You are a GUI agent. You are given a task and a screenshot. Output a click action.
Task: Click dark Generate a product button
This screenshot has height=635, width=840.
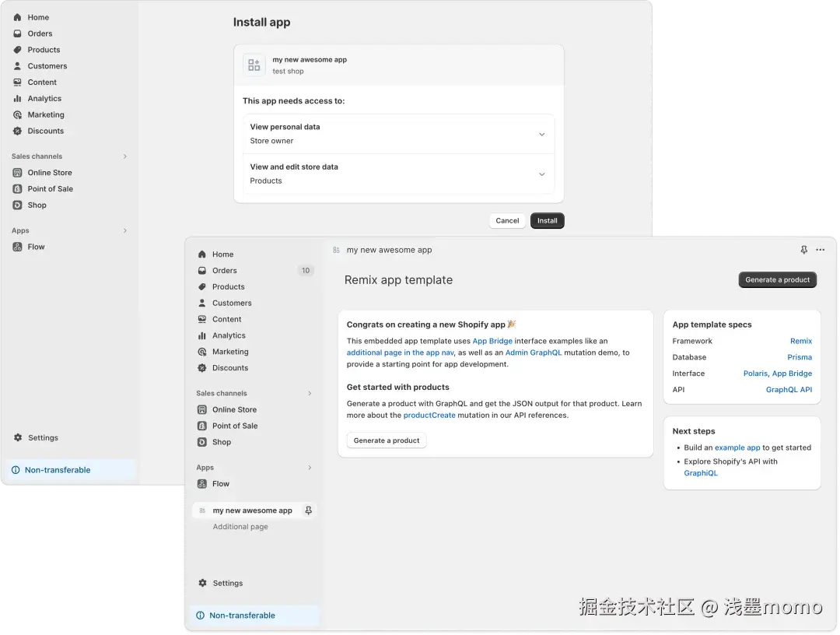pyautogui.click(x=777, y=279)
